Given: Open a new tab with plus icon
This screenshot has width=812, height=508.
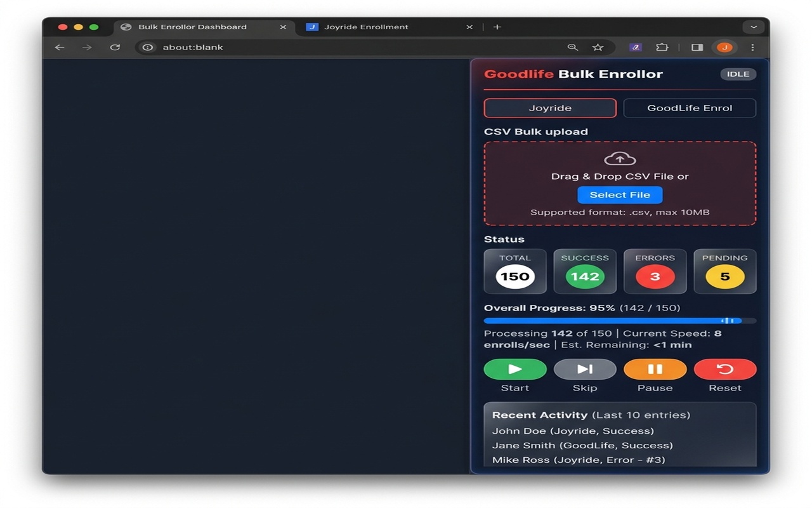Looking at the screenshot, I should (x=497, y=27).
